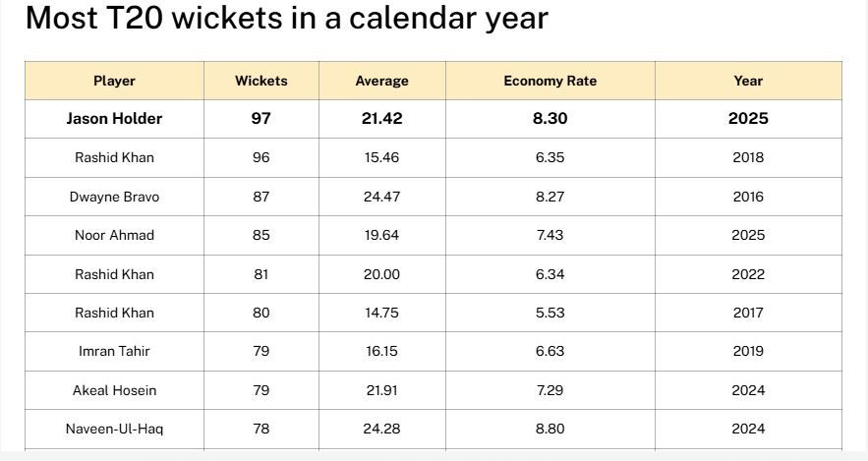Select the Noor Ahmad player cell
Image resolution: width=868 pixels, height=461 pixels.
coord(114,235)
